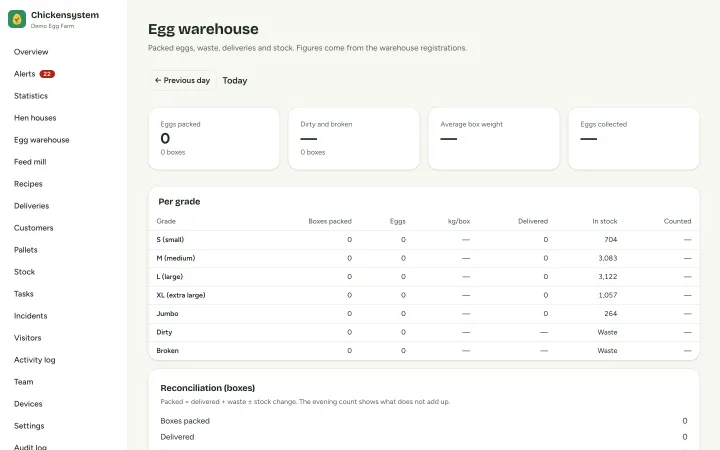The image size is (720, 450).
Task: Open Devices in the sidebar
Action: pos(28,405)
